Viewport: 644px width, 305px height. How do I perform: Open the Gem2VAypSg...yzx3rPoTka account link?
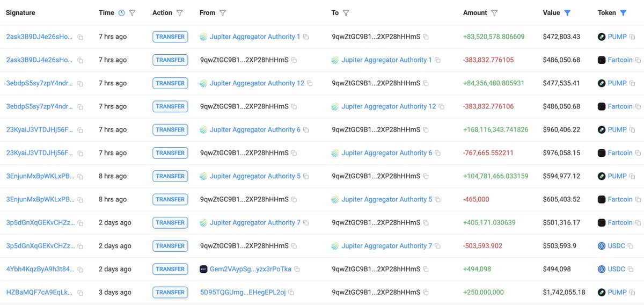click(x=251, y=269)
